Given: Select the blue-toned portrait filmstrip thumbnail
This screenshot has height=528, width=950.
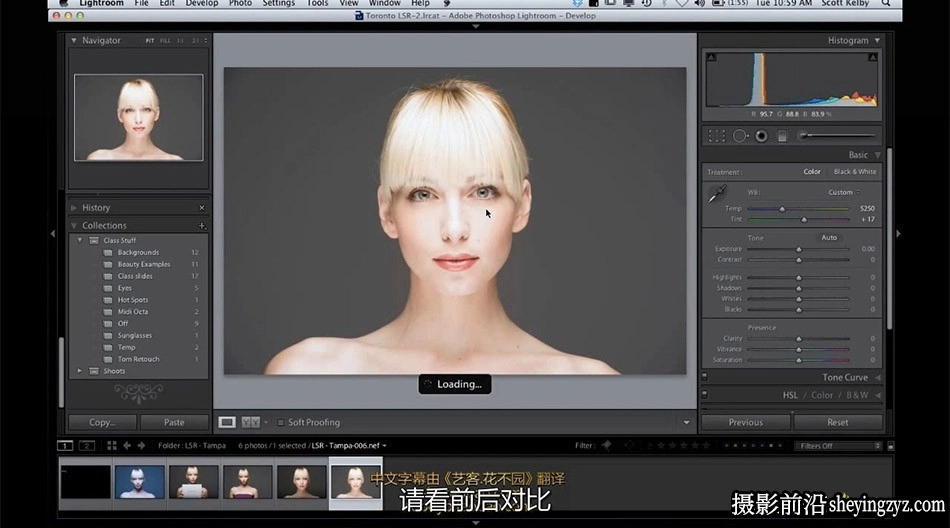Looking at the screenshot, I should click(x=139, y=482).
